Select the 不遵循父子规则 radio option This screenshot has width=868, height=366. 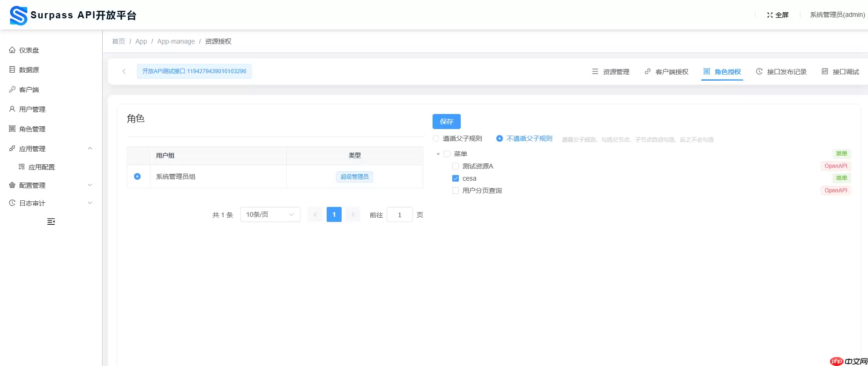click(x=500, y=138)
